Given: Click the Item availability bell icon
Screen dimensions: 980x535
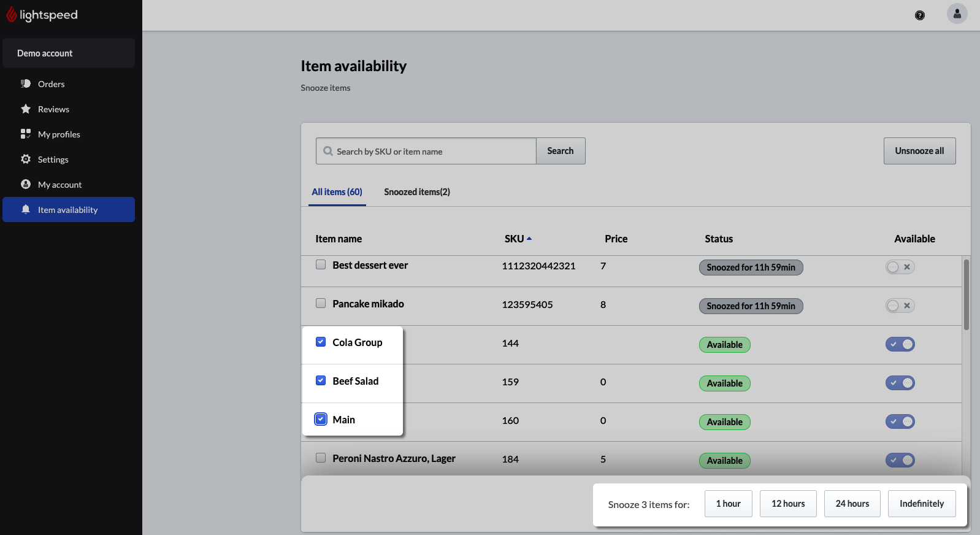Looking at the screenshot, I should (x=26, y=210).
